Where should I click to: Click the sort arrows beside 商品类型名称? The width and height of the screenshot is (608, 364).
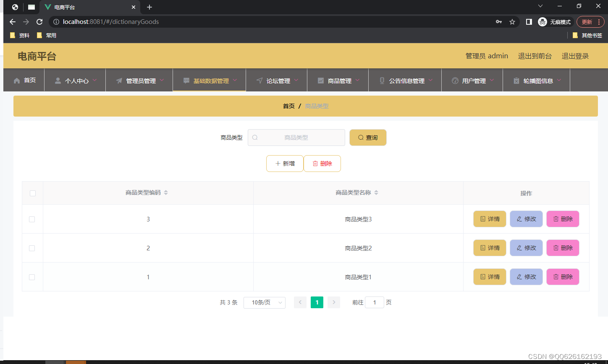(x=376, y=193)
